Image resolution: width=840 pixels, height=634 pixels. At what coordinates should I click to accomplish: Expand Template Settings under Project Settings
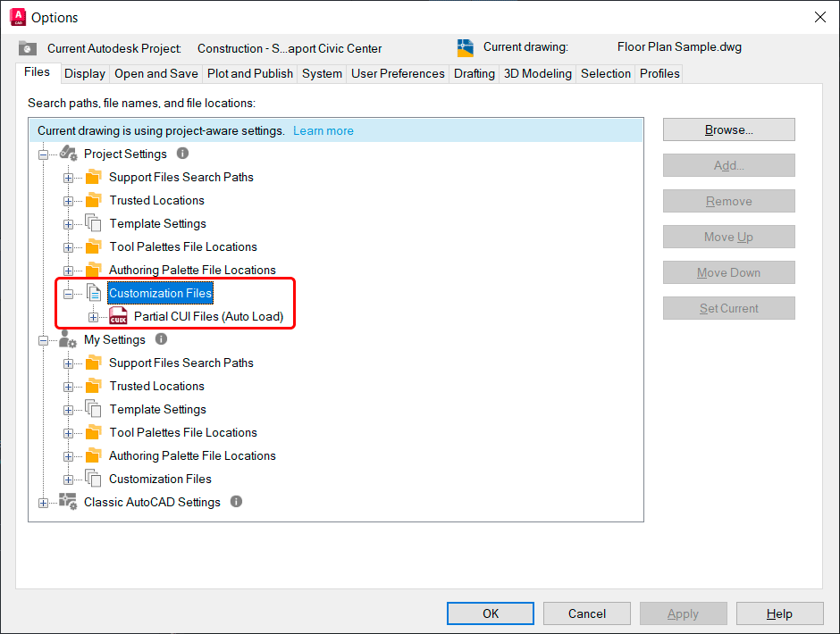pyautogui.click(x=68, y=224)
